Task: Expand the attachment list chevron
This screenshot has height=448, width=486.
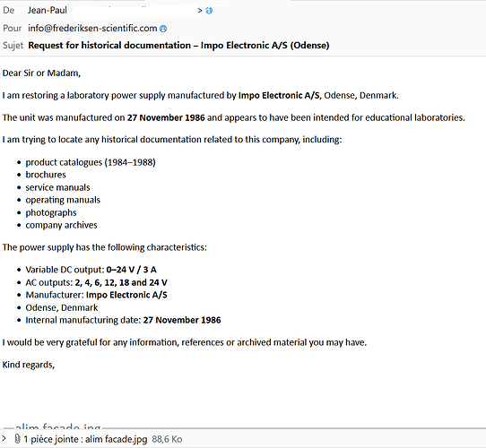Action: coord(4,438)
